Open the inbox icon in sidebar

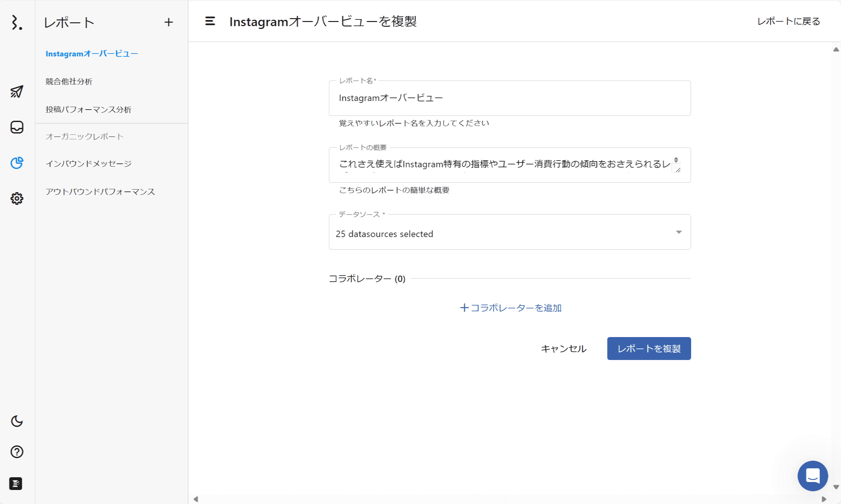pyautogui.click(x=17, y=127)
